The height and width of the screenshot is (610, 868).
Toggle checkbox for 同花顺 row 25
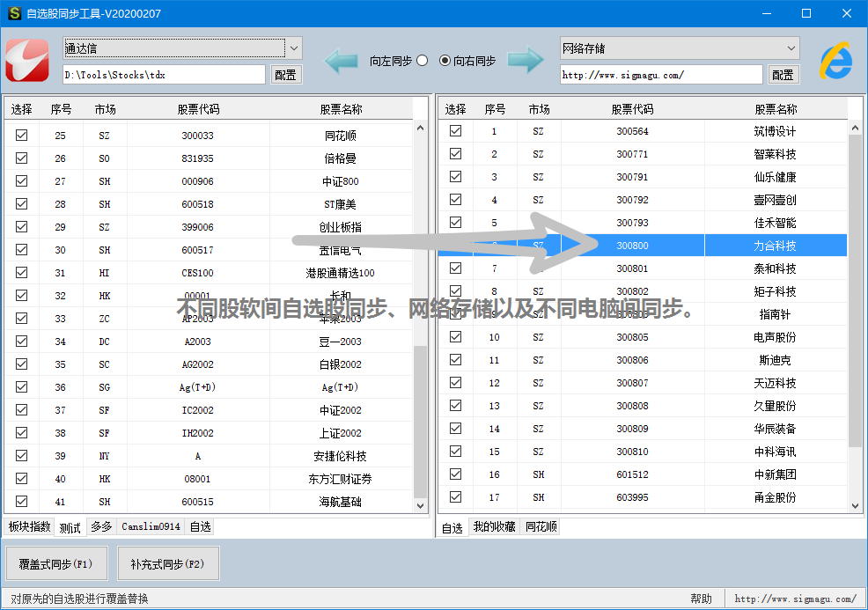tap(22, 136)
